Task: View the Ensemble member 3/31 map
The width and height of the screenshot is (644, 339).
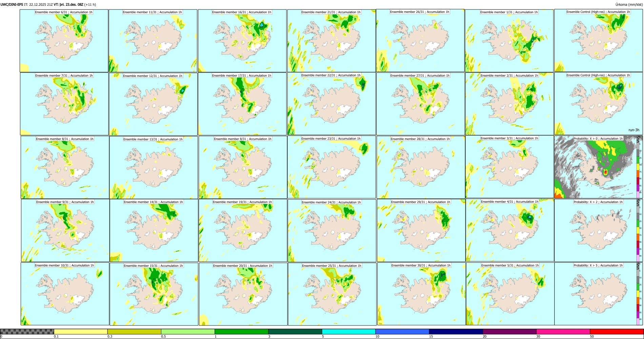Action: click(x=510, y=167)
